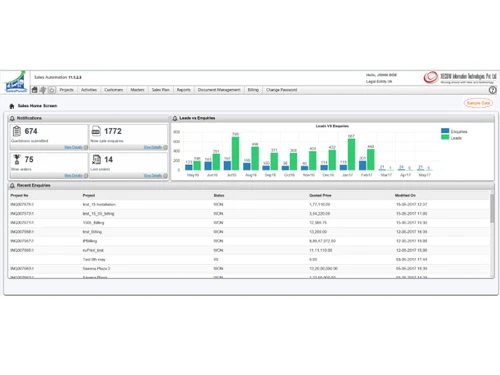Click the bell icon beside Recent Enquiries
This screenshot has width=500, height=375.
tap(12, 185)
